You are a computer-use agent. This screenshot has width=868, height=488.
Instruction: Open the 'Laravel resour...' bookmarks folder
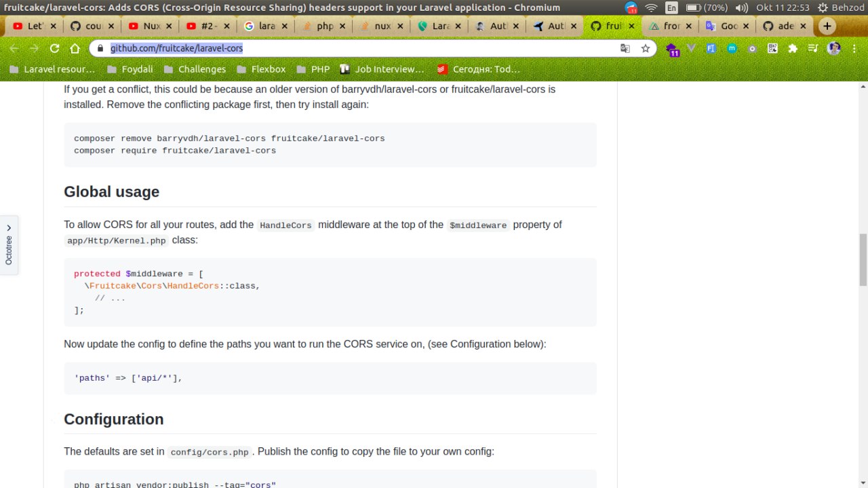click(52, 69)
